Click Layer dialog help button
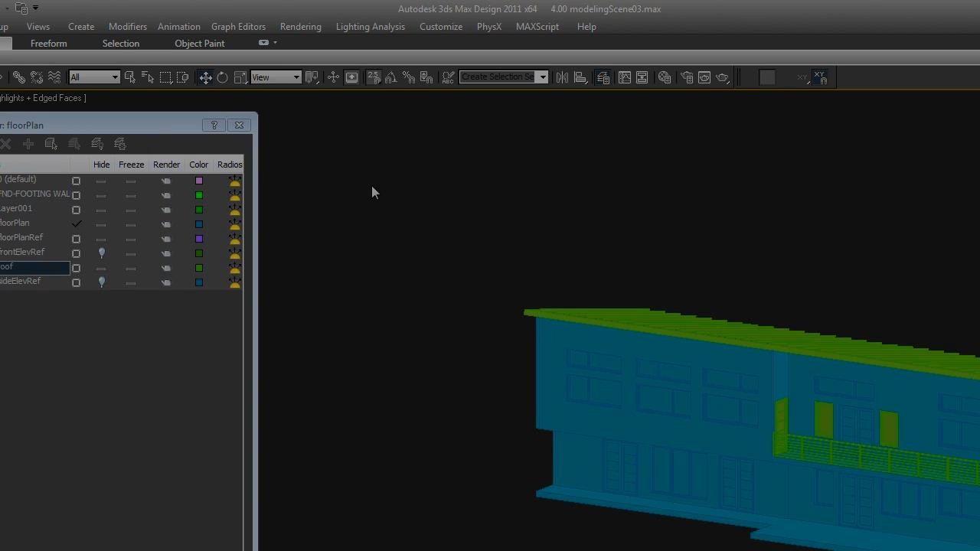 [x=214, y=126]
